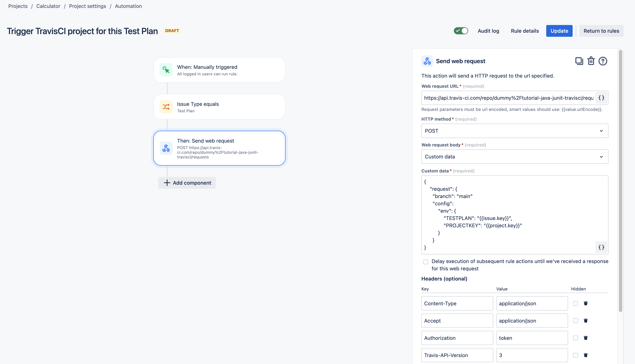Edit the token value field
The height and width of the screenshot is (364, 635).
(532, 338)
